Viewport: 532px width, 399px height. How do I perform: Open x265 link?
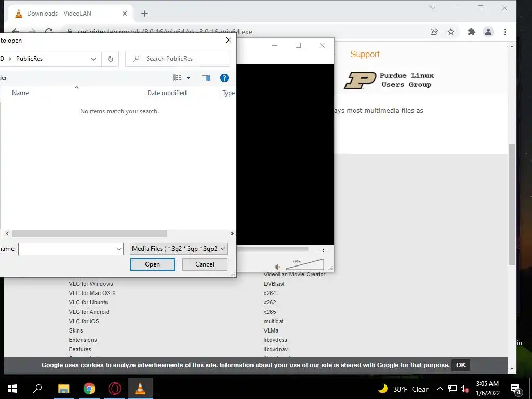pos(270,312)
